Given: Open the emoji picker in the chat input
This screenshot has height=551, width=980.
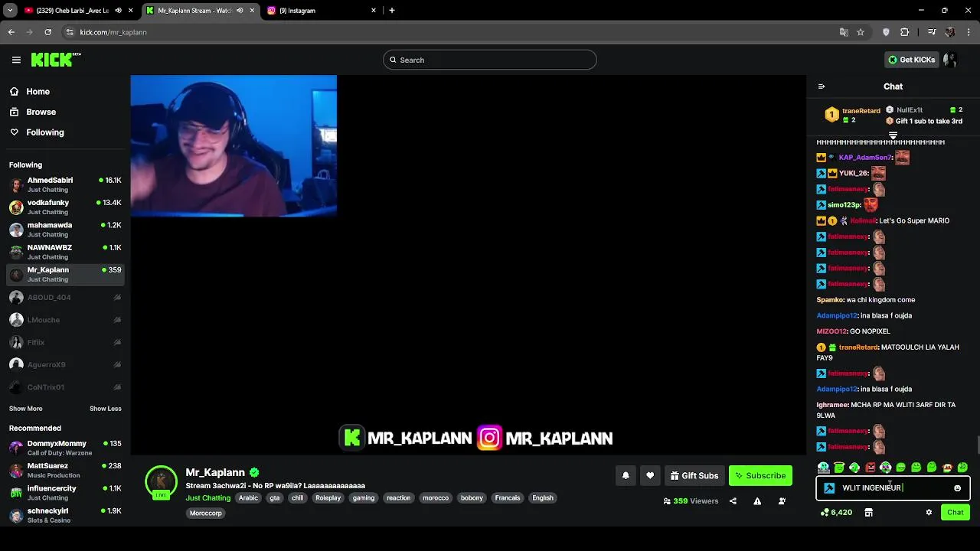Looking at the screenshot, I should pos(957,488).
